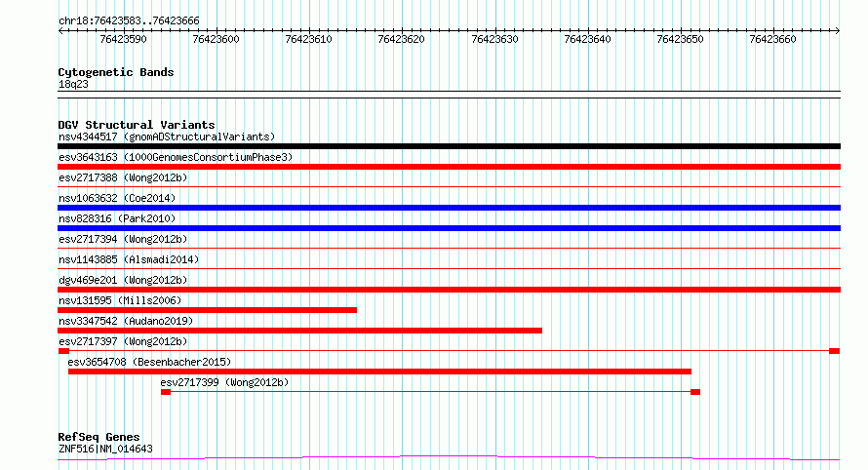Click nsv828316 (Park2010) label

pyautogui.click(x=117, y=218)
